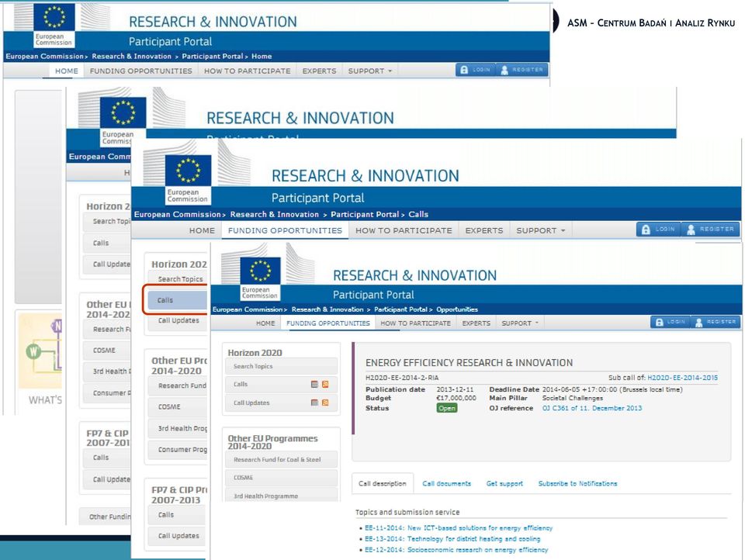Open Funding Opportunities in the top Home window
The height and width of the screenshot is (560, 745).
141,71
